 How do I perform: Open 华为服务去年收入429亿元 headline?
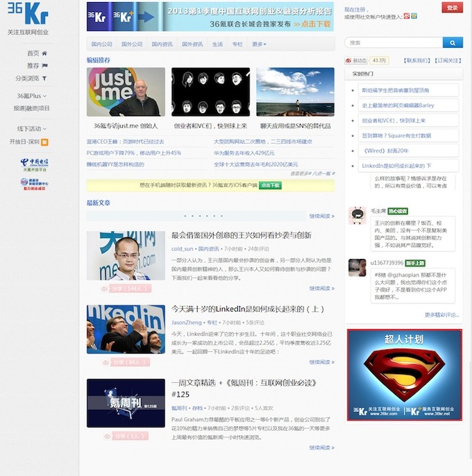click(x=244, y=153)
